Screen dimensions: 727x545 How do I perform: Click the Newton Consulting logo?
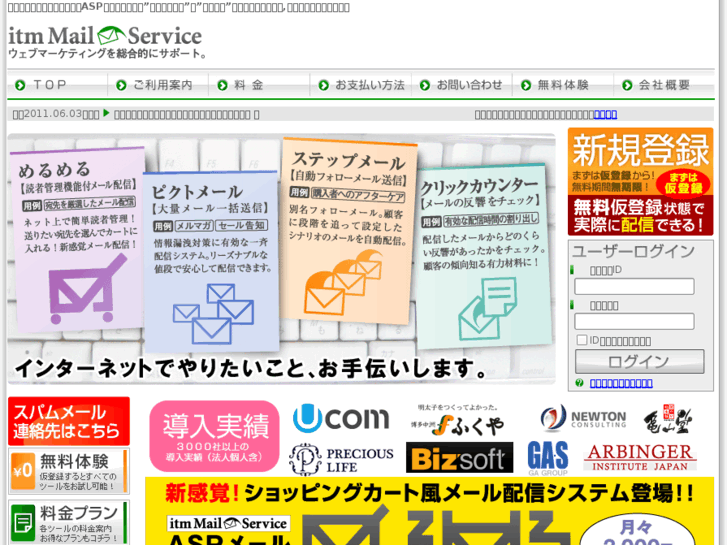pyautogui.click(x=583, y=418)
